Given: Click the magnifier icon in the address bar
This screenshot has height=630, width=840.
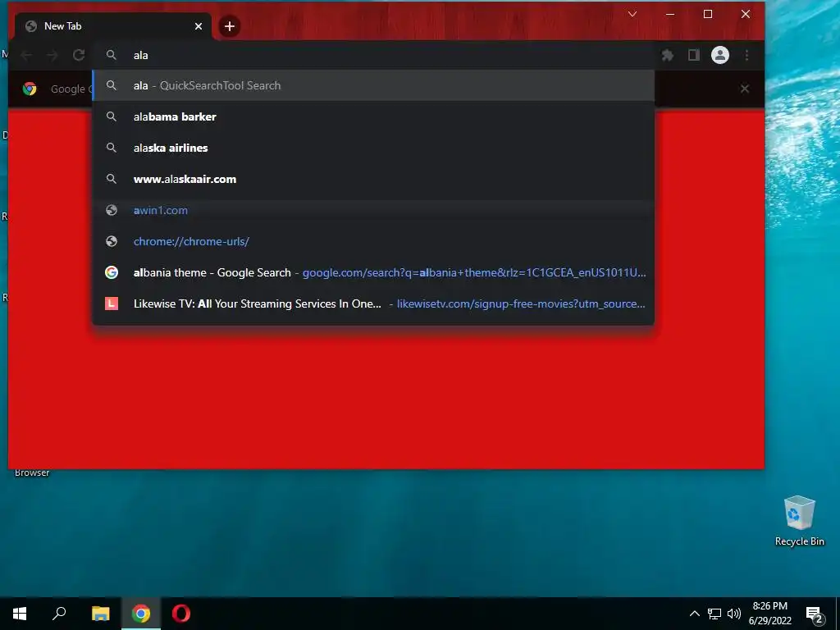Looking at the screenshot, I should click(112, 55).
